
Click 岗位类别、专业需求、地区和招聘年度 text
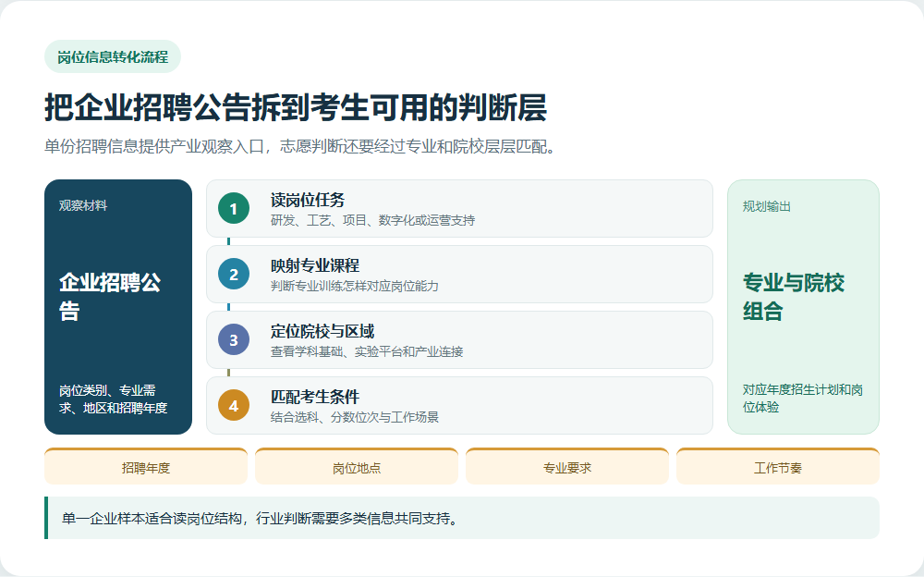pos(113,399)
